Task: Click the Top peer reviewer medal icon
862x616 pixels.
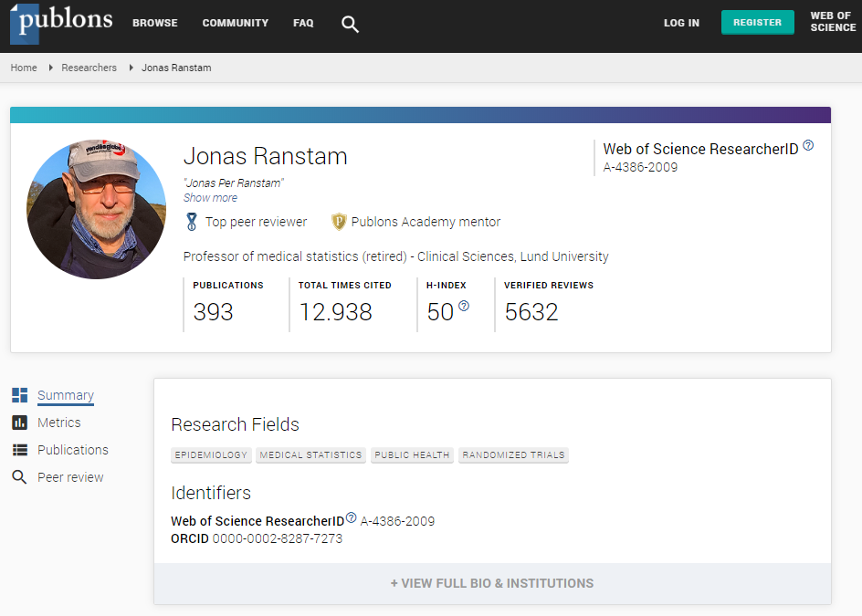Action: pyautogui.click(x=192, y=222)
